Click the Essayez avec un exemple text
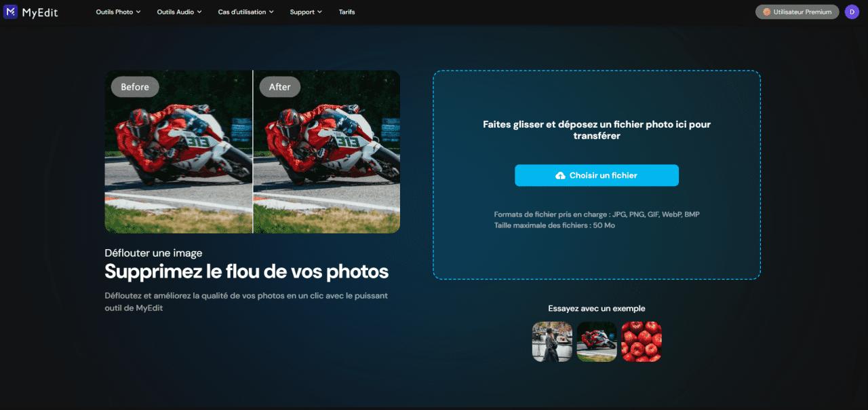 click(x=597, y=308)
